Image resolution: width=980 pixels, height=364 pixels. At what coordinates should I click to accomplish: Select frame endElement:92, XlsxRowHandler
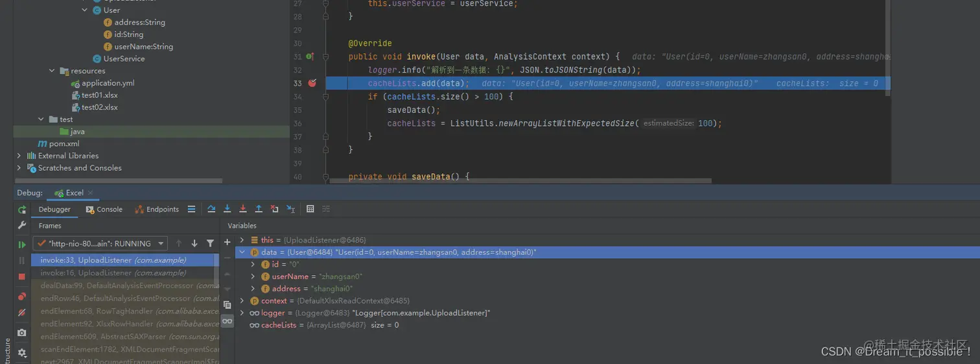pyautogui.click(x=125, y=324)
